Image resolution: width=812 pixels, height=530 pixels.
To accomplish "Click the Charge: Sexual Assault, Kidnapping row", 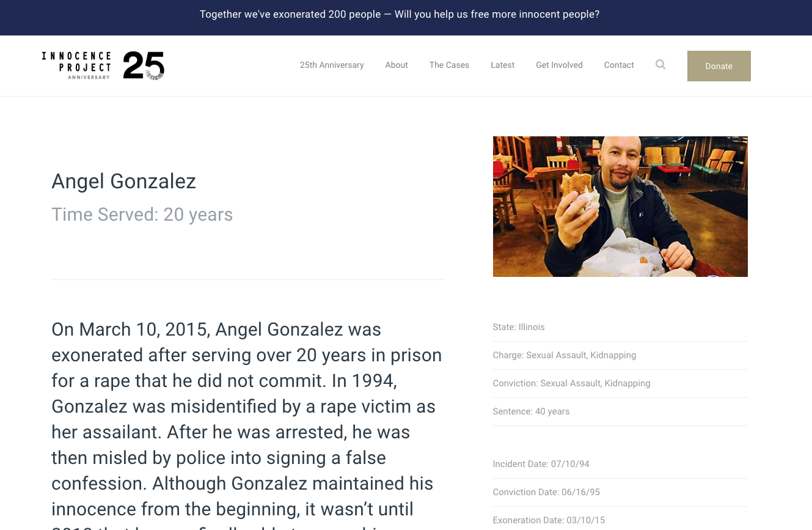I will 620,355.
